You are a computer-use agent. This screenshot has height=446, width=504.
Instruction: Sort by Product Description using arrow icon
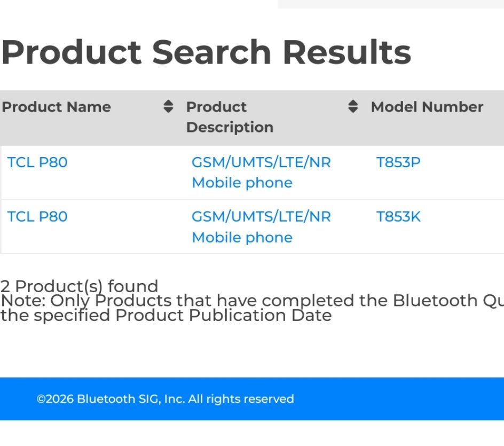pos(353,106)
